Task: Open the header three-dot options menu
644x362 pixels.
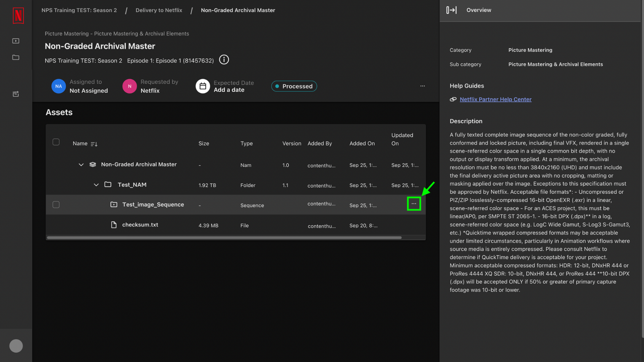Action: pos(423,86)
